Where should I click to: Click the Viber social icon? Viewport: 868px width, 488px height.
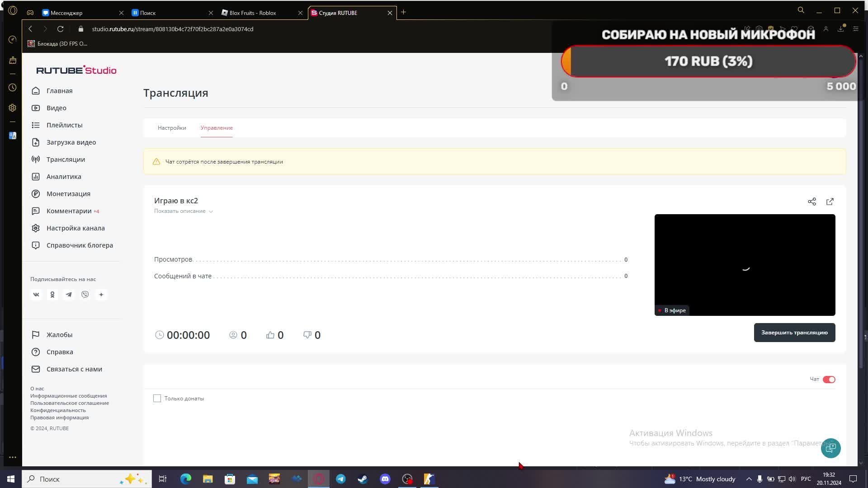pos(85,295)
